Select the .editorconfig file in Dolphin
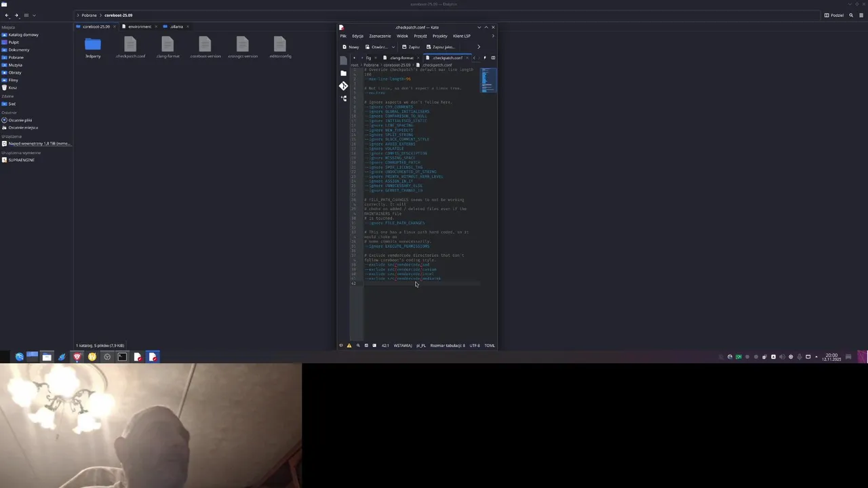Viewport: 868px width, 488px height. [x=280, y=47]
